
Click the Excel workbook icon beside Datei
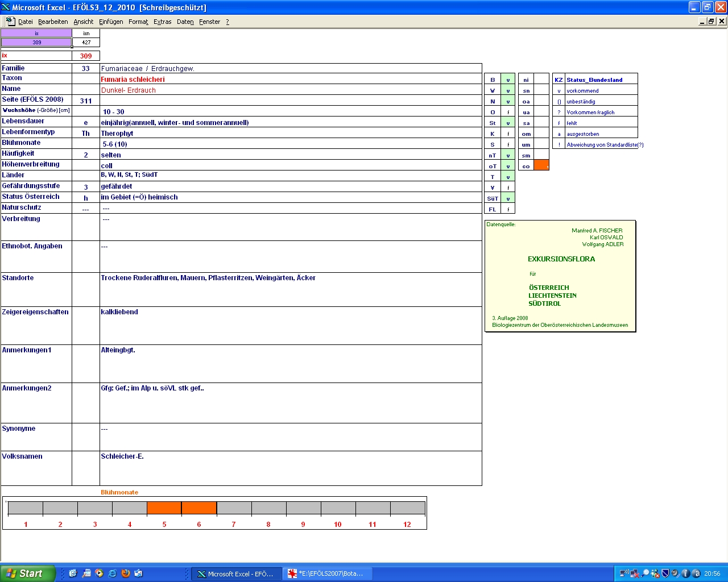coord(10,21)
